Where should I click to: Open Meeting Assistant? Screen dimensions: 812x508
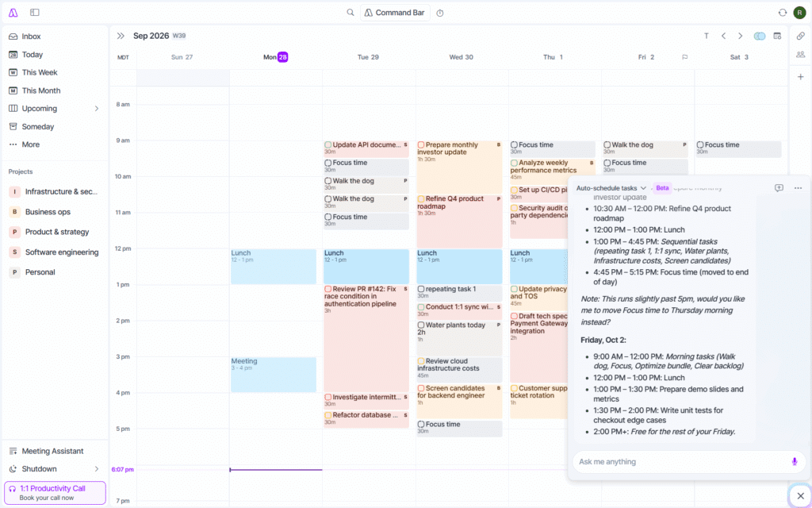[x=55, y=451]
